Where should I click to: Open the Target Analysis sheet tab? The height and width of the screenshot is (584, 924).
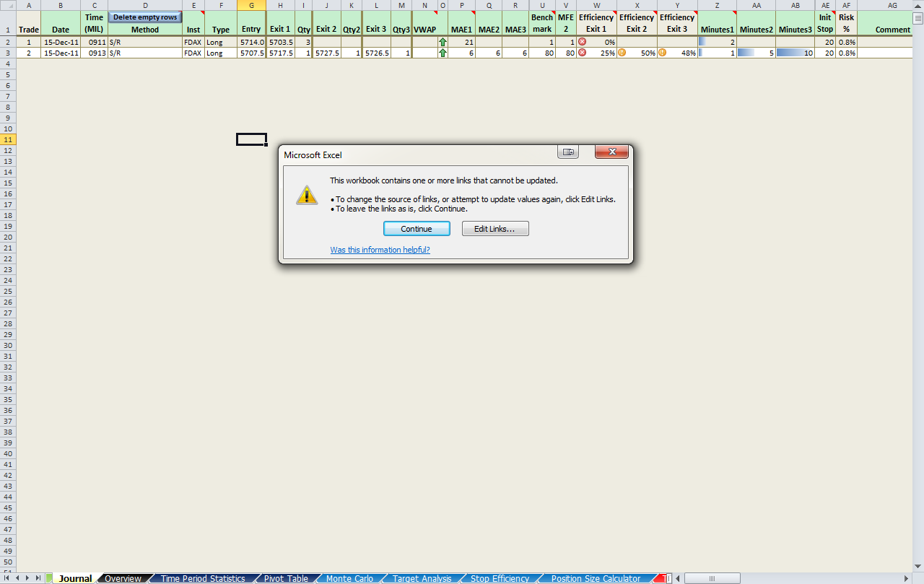[422, 578]
